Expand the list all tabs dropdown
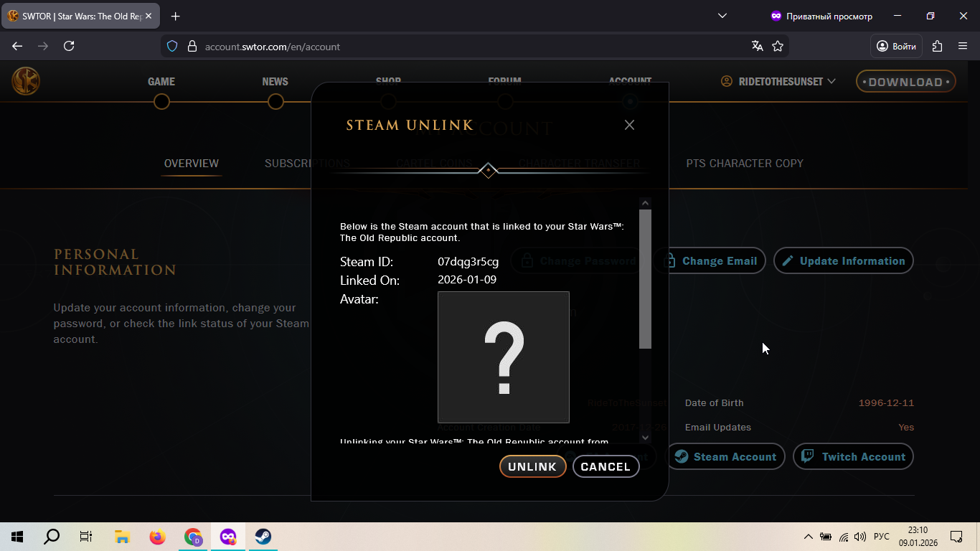 pos(722,16)
